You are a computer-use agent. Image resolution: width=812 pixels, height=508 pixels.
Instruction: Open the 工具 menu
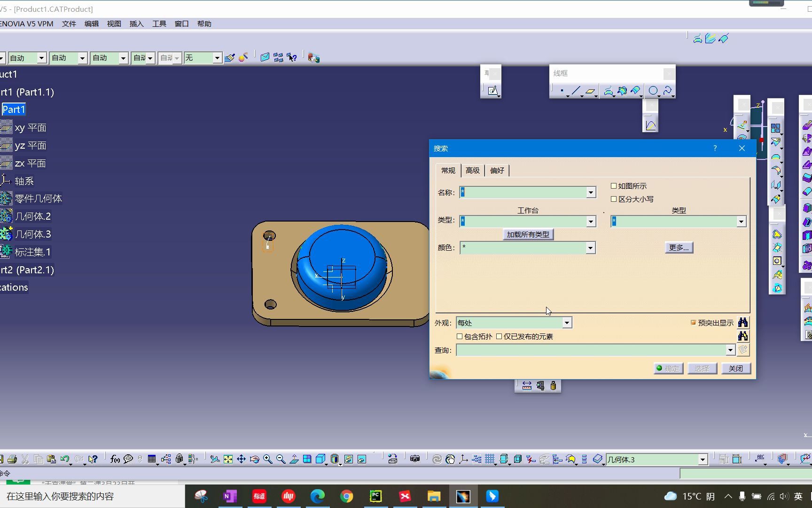pos(159,24)
